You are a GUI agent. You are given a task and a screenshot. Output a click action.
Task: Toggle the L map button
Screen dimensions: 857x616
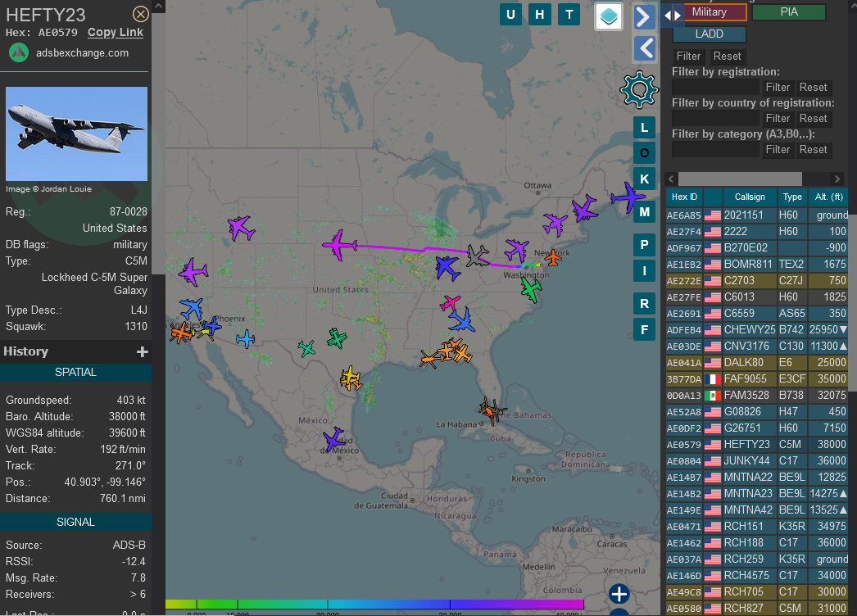(645, 128)
